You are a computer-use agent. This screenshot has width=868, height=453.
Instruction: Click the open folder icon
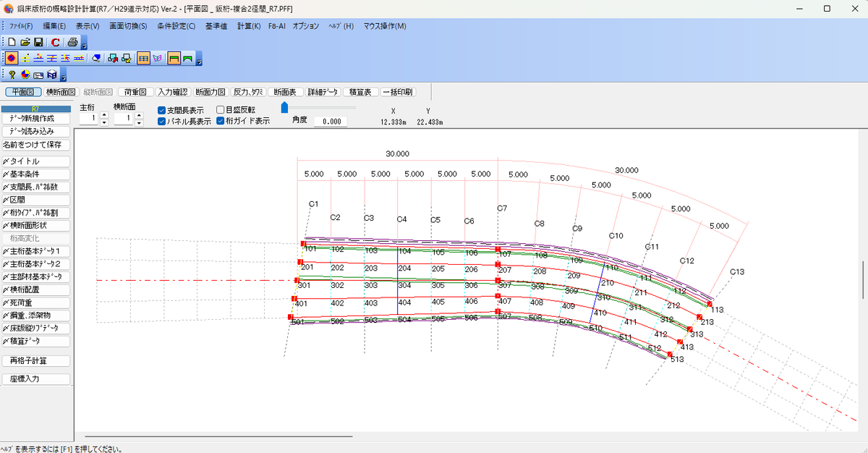click(25, 42)
